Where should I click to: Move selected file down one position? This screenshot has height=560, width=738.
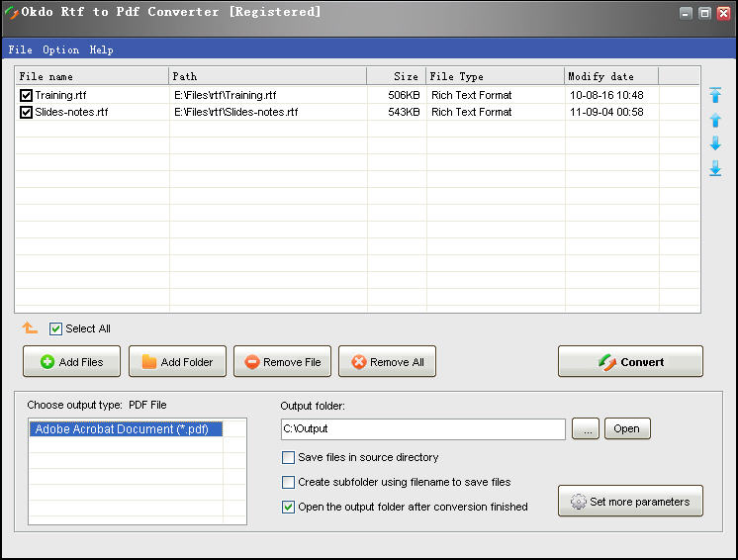click(x=715, y=143)
